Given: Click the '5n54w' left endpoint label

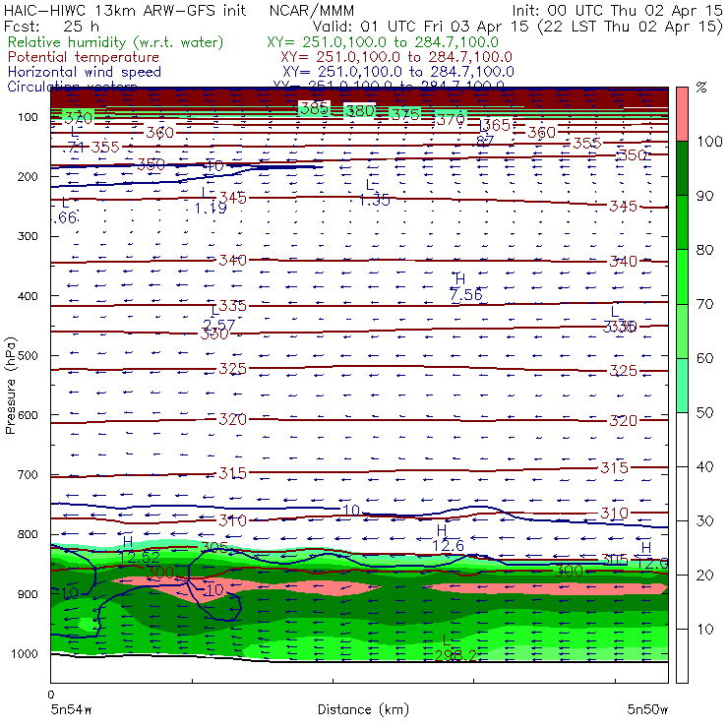Looking at the screenshot, I should (x=72, y=709).
